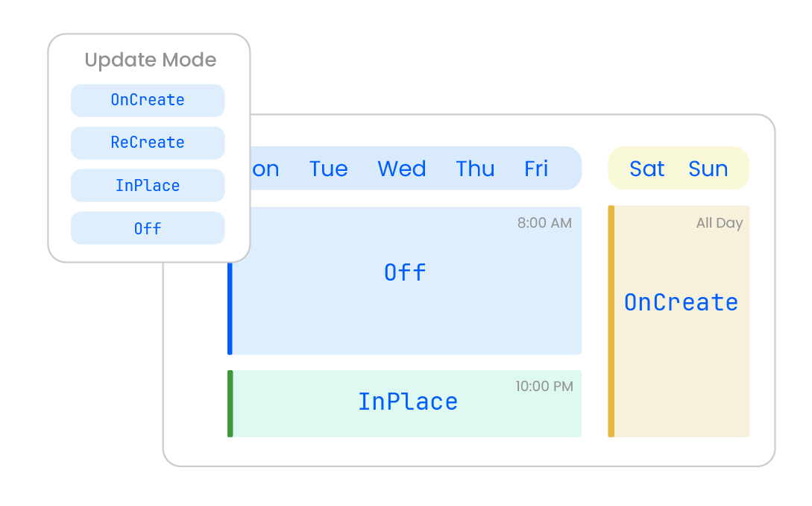This screenshot has width=812, height=506.
Task: Click the All Day label on weekend event
Action: [x=719, y=222]
